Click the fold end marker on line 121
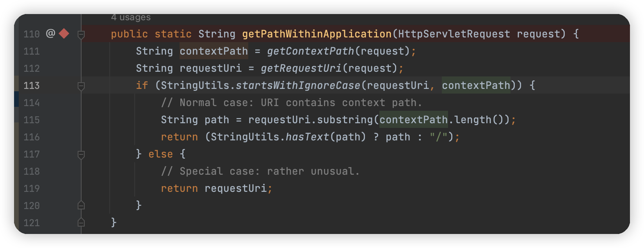 (x=81, y=222)
